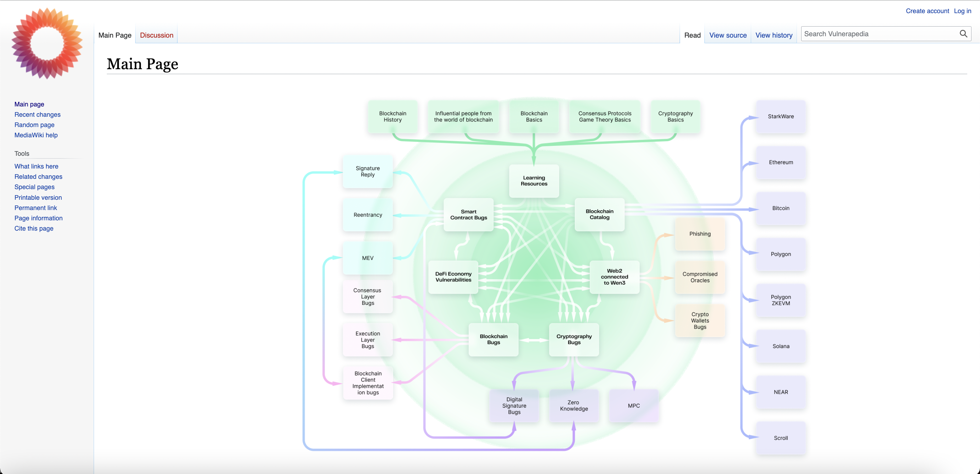Click the Log in link

962,11
